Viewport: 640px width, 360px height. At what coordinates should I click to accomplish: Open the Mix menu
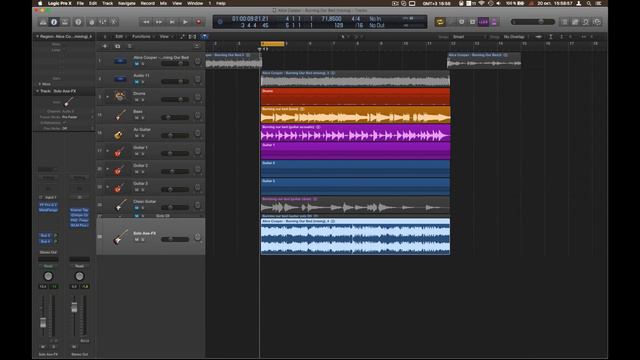tap(163, 3)
